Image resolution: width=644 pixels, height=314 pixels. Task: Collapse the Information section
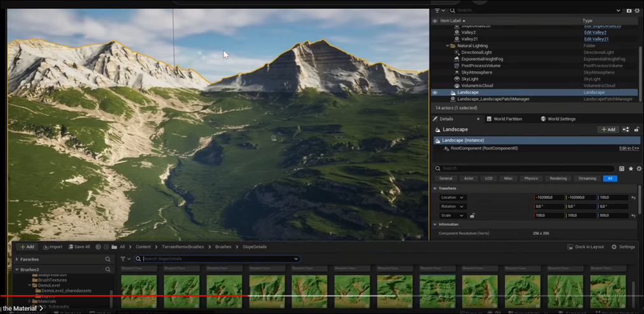(x=435, y=225)
